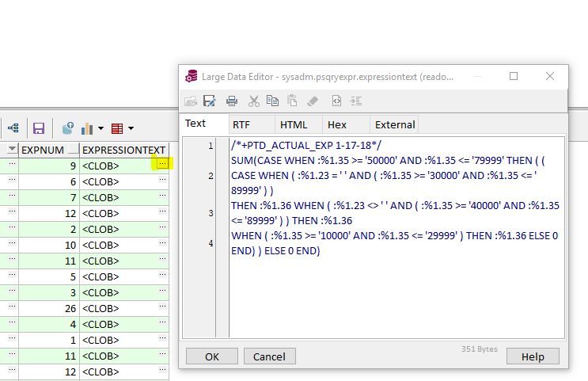The height and width of the screenshot is (381, 588).
Task: Open CLOB editor ellipsis for EXPNUM 6 row
Action: point(162,180)
